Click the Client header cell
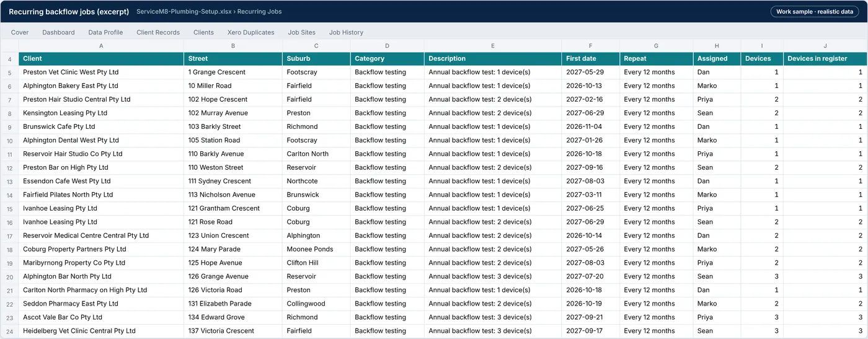Viewport: 868px width, 339px height. (101, 59)
